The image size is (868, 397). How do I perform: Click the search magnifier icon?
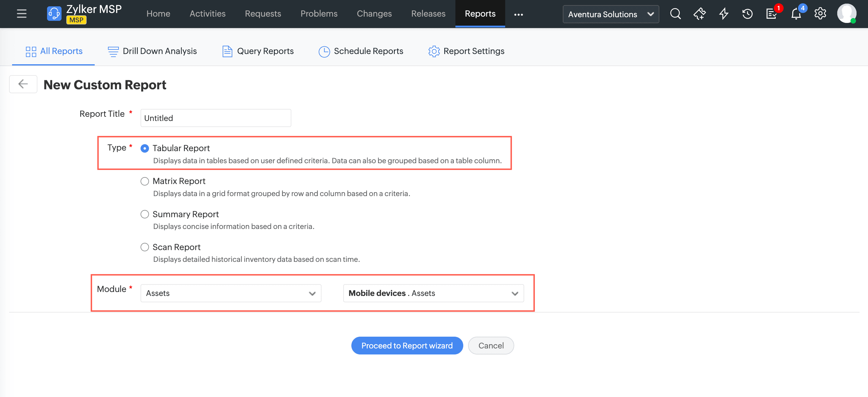pos(675,14)
